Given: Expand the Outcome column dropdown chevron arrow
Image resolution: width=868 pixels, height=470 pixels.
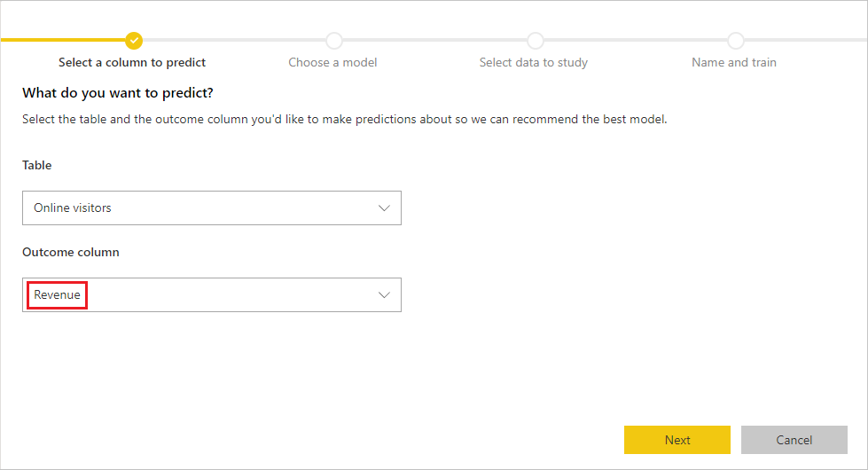Looking at the screenshot, I should [384, 295].
